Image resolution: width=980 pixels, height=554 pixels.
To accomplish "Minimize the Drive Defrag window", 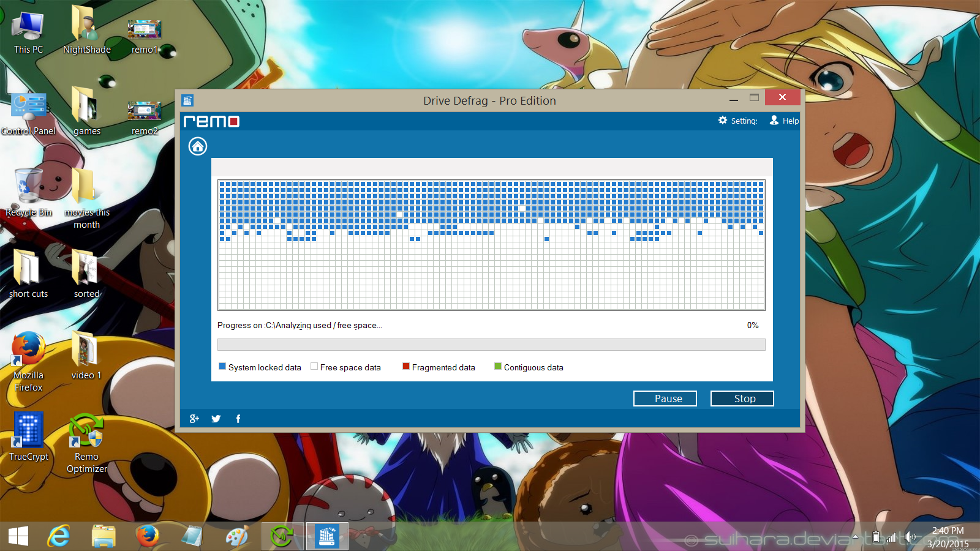I will pyautogui.click(x=734, y=98).
